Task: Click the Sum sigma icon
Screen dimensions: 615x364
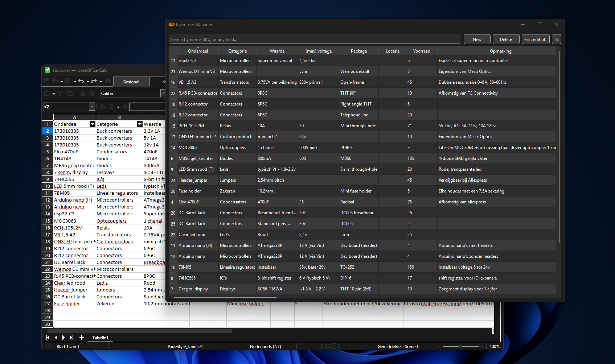Action: coord(111,107)
